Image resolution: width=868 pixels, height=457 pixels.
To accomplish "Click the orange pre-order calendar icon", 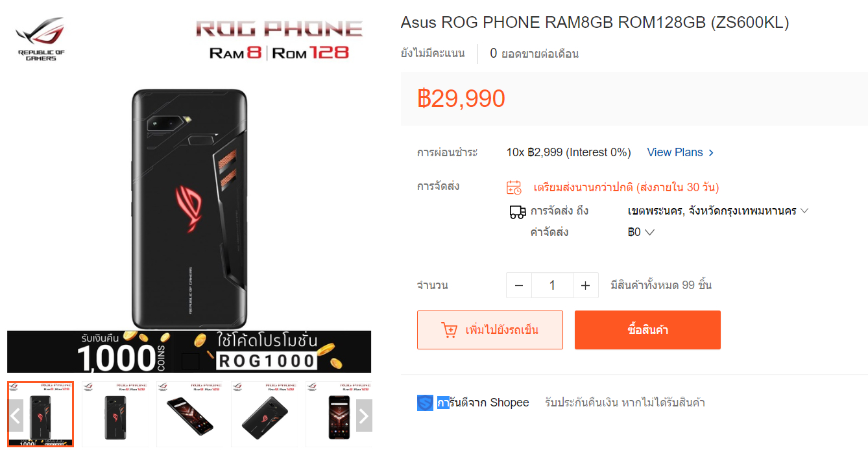I will pos(514,187).
